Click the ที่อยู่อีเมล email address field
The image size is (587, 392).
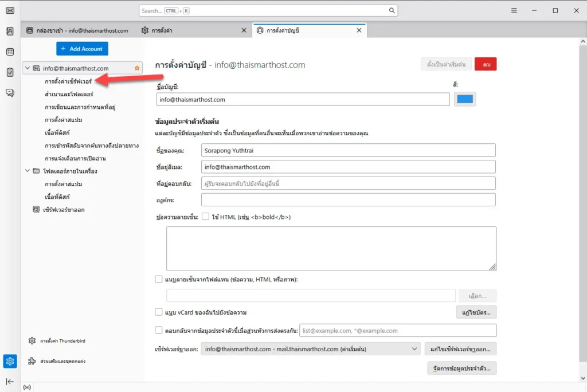tap(348, 167)
